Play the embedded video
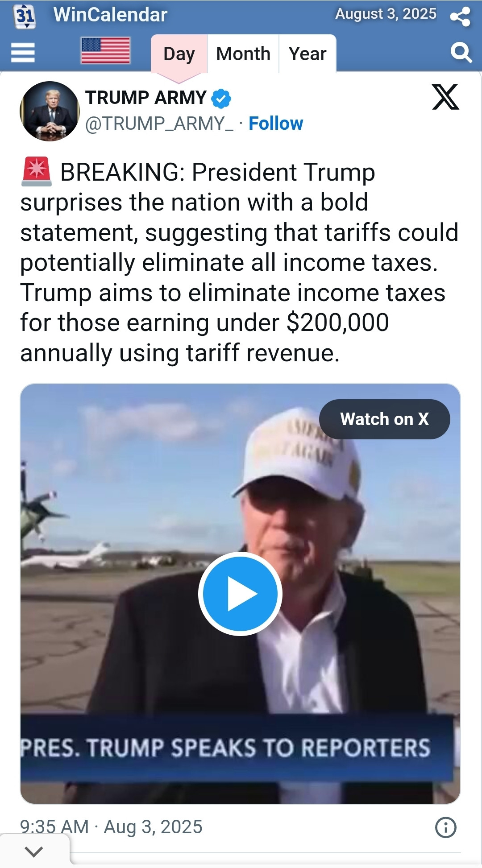The width and height of the screenshot is (482, 868). pyautogui.click(x=240, y=594)
